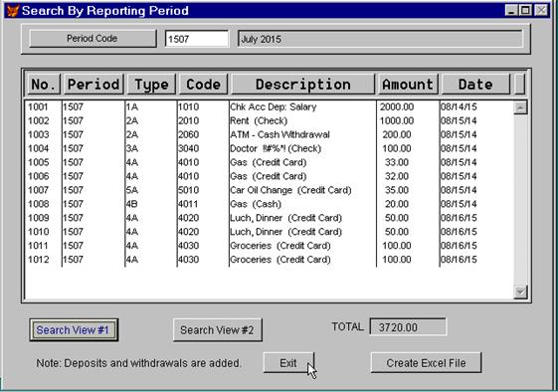Minimize the Search By Reporting Period window
The height and width of the screenshot is (392, 558).
click(x=511, y=10)
